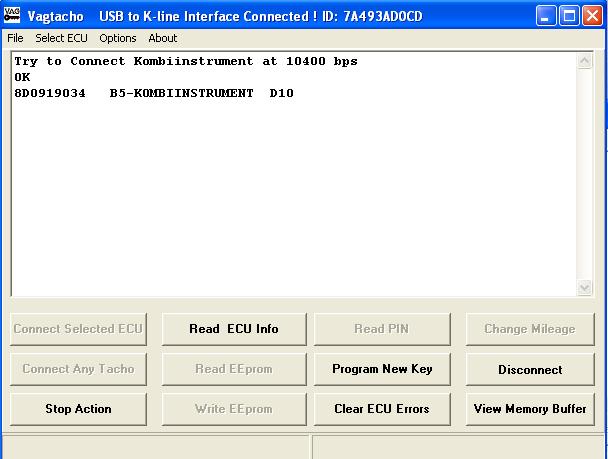Click the log line '8D0919034 B5-KOMBIINSTRUMENT D10'
Viewport: 608px width, 459px height.
(154, 93)
